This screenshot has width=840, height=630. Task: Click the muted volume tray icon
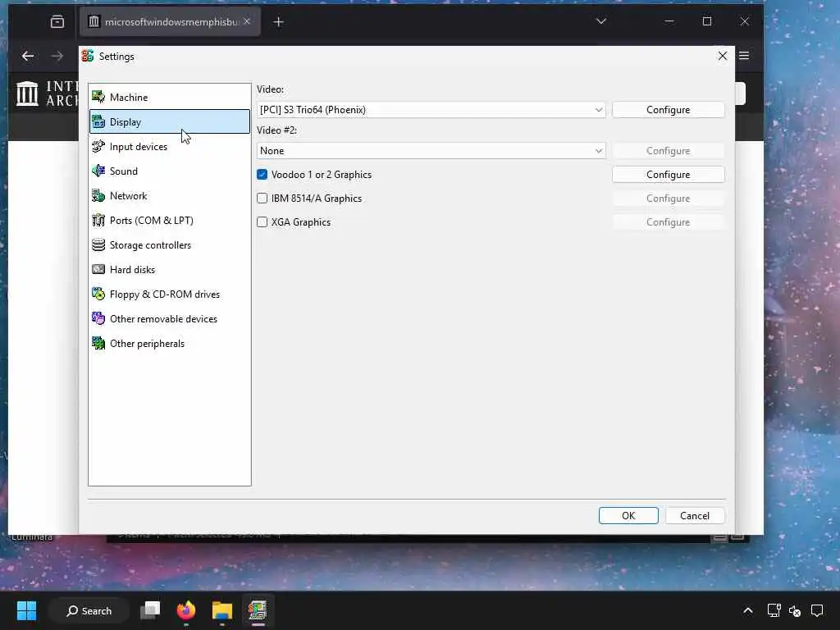(795, 610)
